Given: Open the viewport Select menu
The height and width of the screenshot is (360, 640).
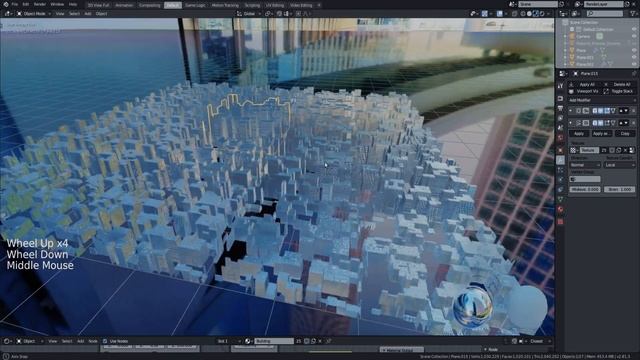Looking at the screenshot, I should 74,13.
